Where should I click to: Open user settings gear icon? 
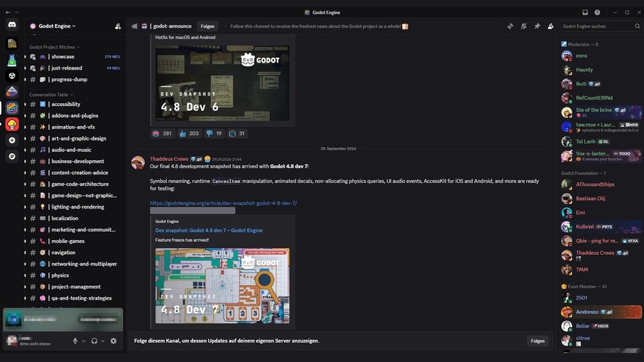click(113, 341)
